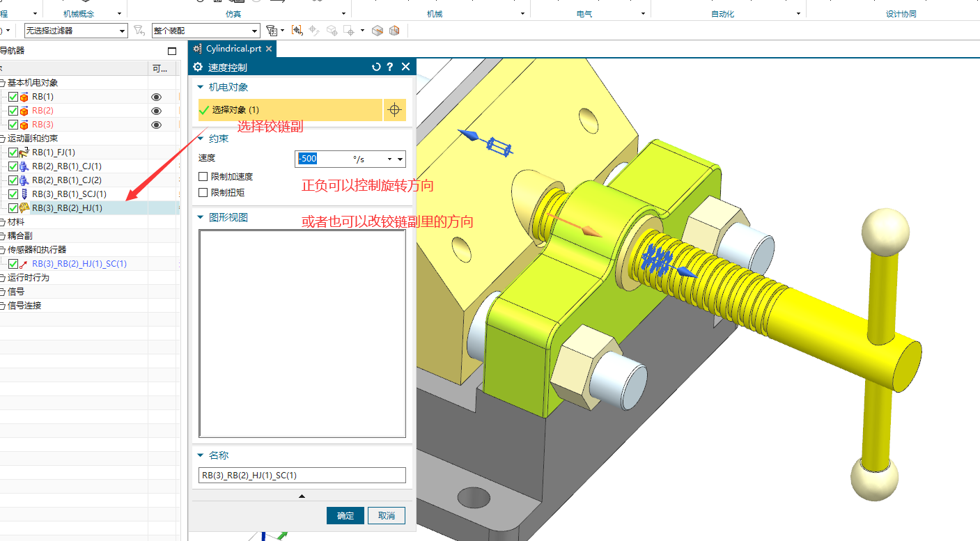Open the °/s speed unit dropdown

point(389,159)
